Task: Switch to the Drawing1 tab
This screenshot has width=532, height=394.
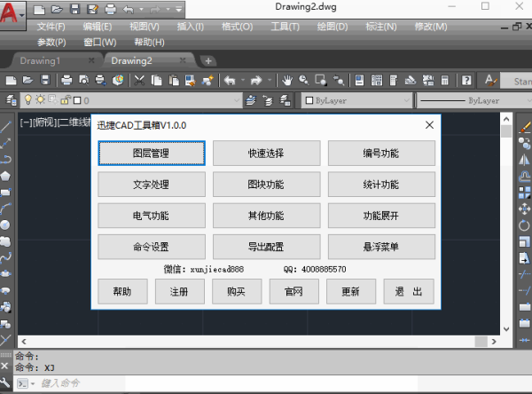Action: coord(40,61)
